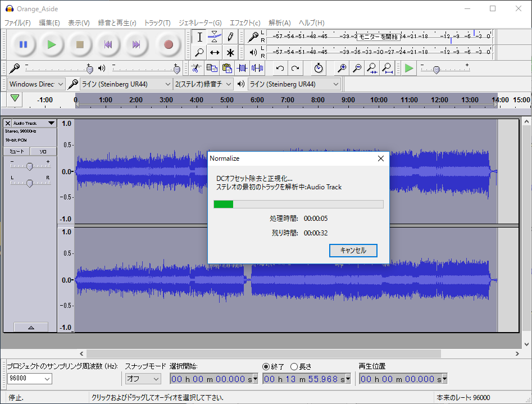This screenshot has height=404, width=532.
Task: Open selection start time format arrow
Action: click(255, 379)
